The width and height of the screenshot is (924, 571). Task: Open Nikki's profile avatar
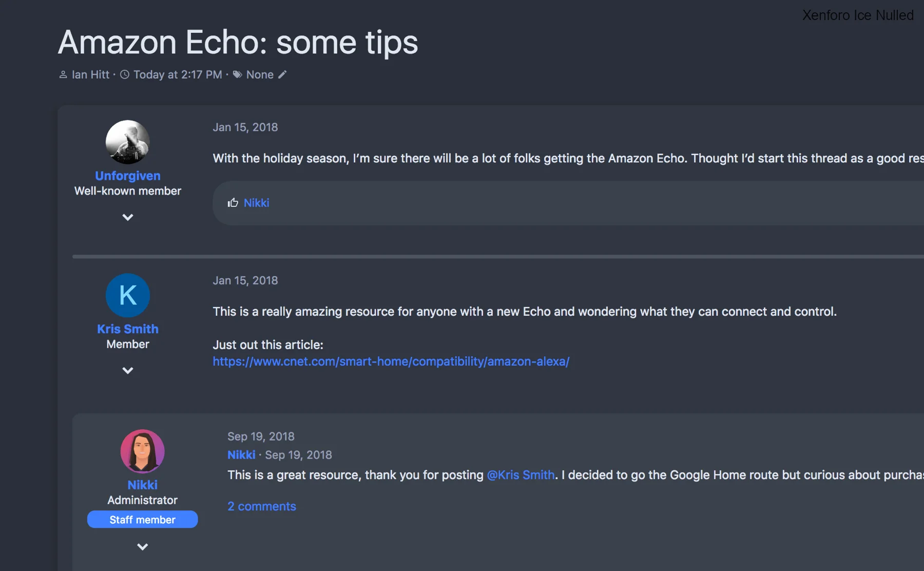143,451
